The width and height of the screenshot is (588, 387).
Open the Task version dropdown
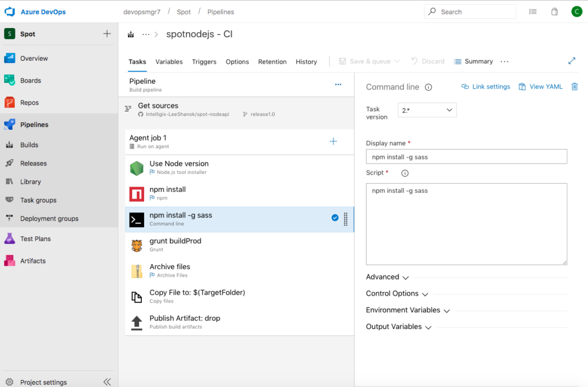tap(427, 110)
